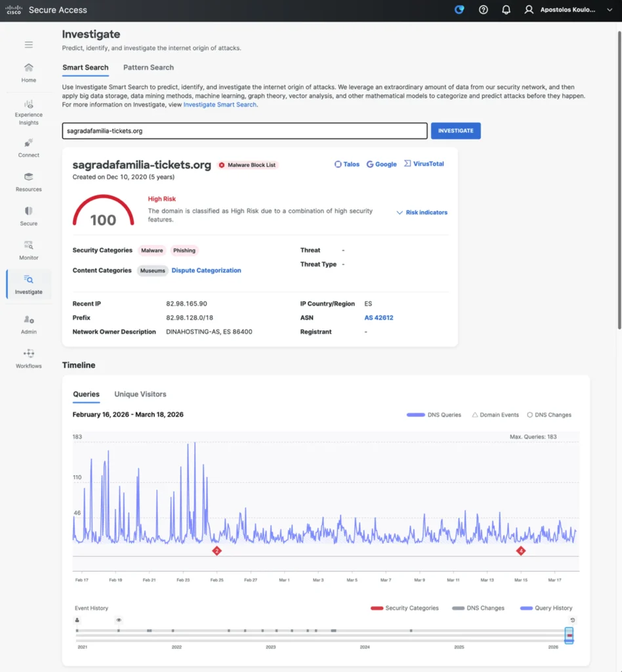Open the Experience Insights sidebar icon

(28, 105)
